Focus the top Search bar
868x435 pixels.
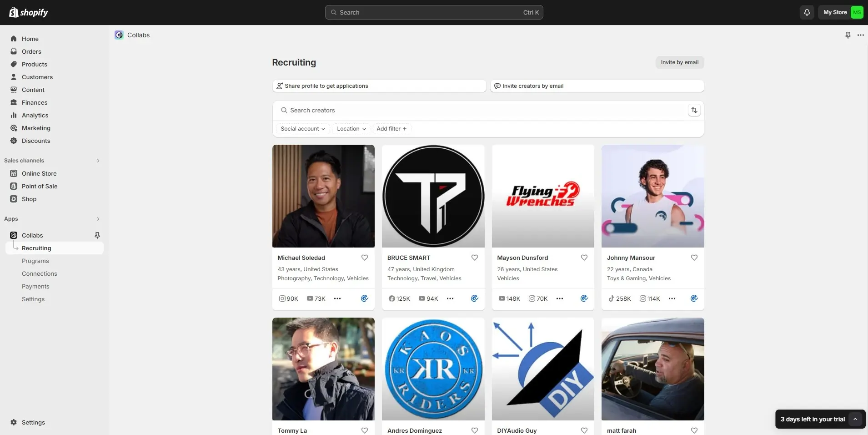pyautogui.click(x=434, y=12)
